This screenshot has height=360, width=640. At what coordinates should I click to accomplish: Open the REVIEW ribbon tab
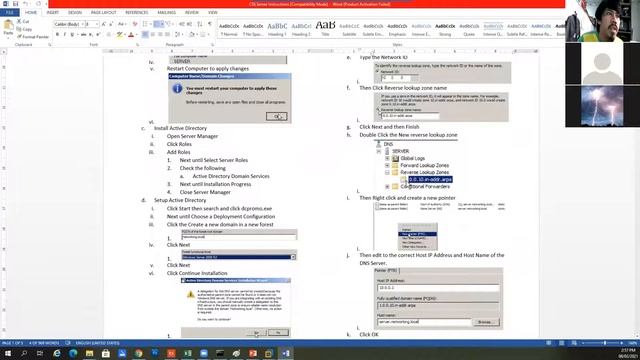[x=192, y=13]
